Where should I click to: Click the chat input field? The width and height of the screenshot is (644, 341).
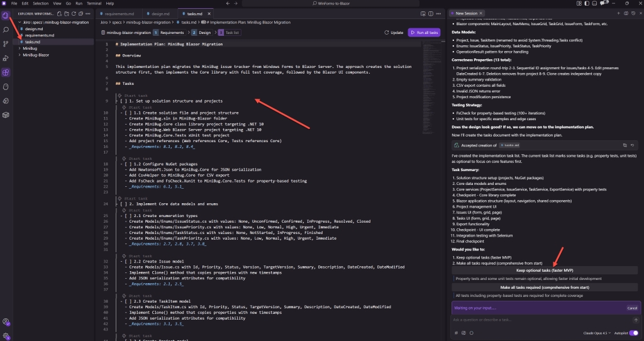point(541,320)
